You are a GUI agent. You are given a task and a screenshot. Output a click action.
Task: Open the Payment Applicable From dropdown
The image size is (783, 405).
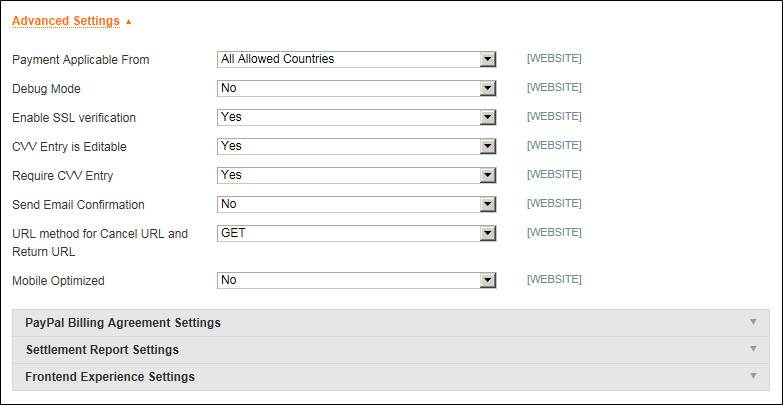click(x=357, y=59)
